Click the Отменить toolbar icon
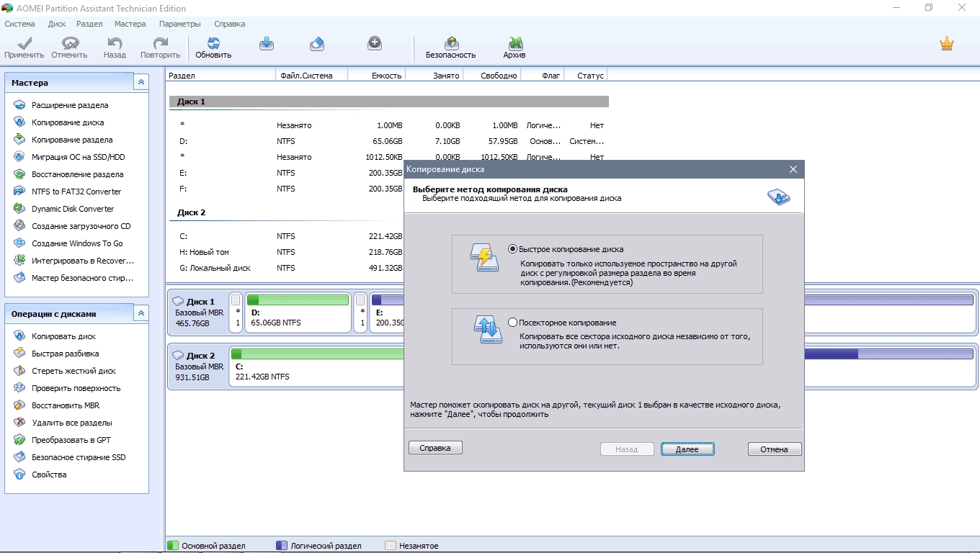The height and width of the screenshot is (553, 980). (70, 44)
